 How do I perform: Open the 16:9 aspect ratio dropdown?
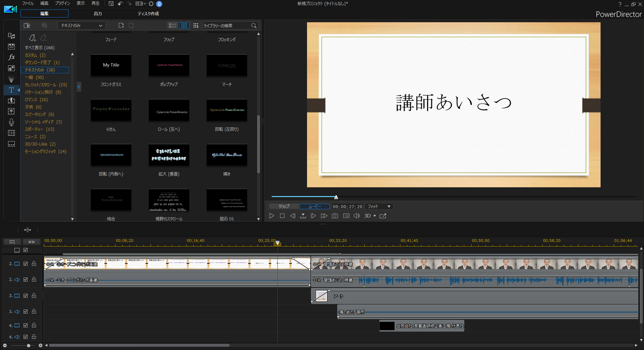[x=141, y=4]
